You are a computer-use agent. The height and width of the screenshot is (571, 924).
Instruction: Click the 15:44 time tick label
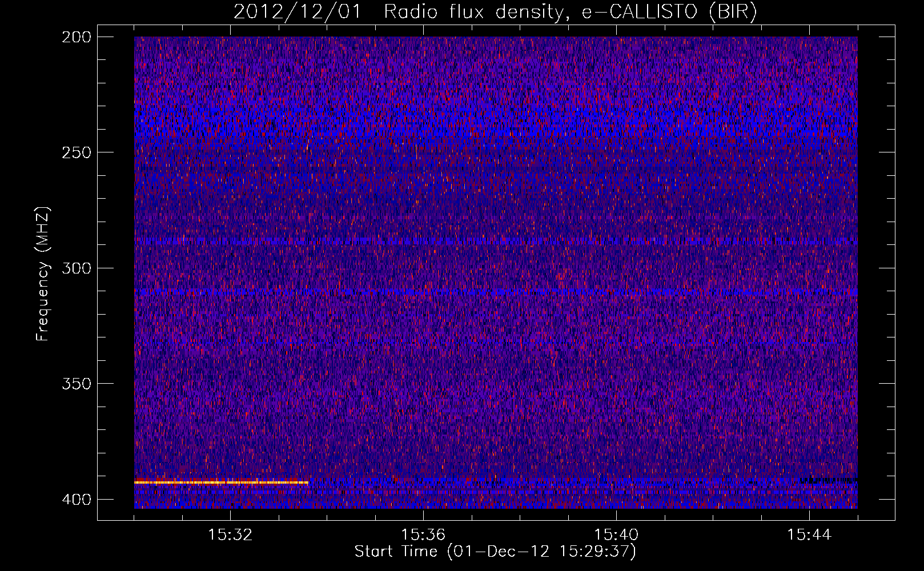pos(809,535)
